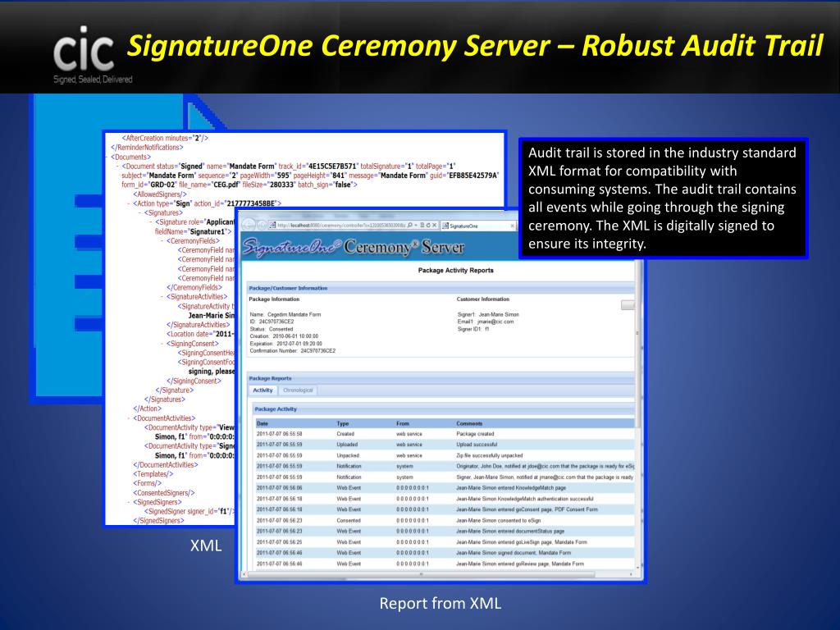
Task: Click the 'Package Activity Reports' page title
Action: tap(456, 271)
